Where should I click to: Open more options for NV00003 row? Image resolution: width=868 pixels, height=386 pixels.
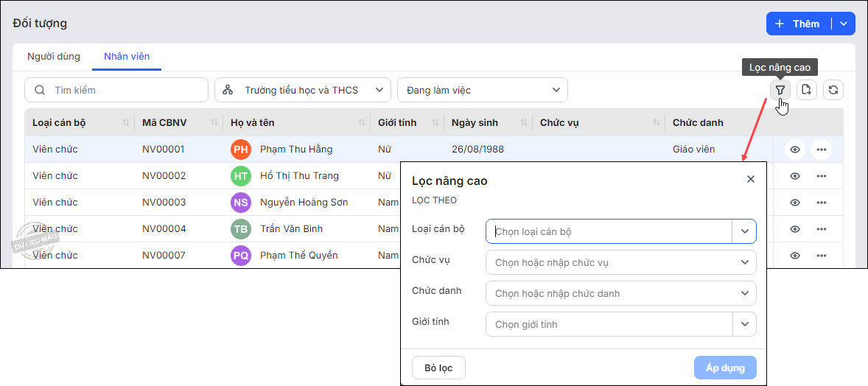point(822,203)
